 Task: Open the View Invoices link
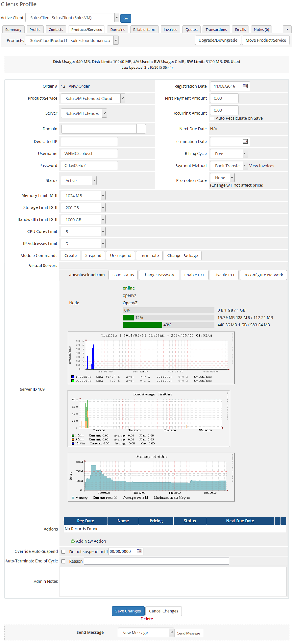click(262, 166)
